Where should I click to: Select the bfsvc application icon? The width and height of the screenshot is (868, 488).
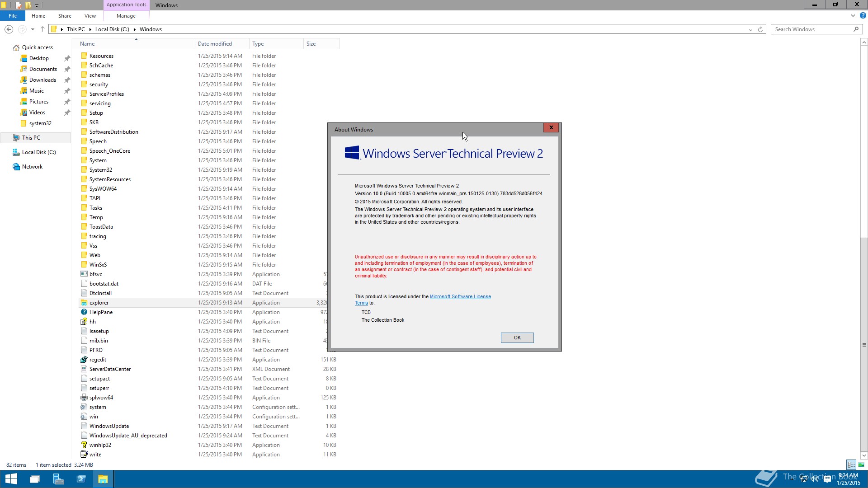coord(84,274)
